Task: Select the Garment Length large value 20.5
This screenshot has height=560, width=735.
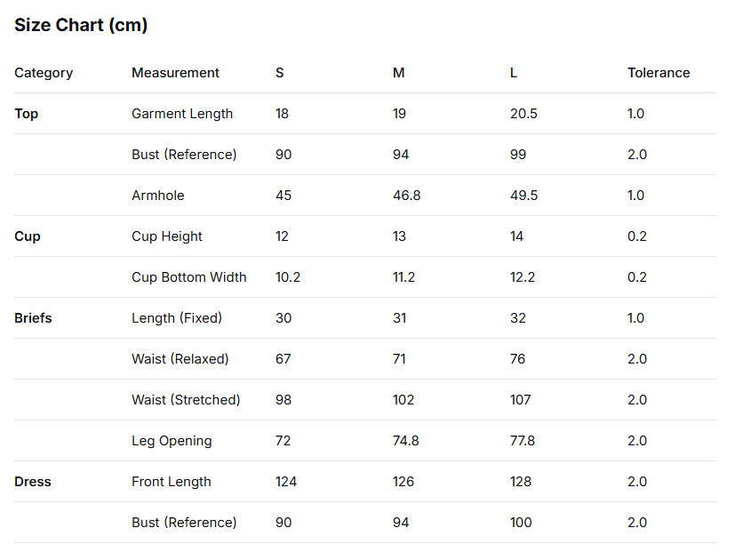Action: pyautogui.click(x=523, y=114)
